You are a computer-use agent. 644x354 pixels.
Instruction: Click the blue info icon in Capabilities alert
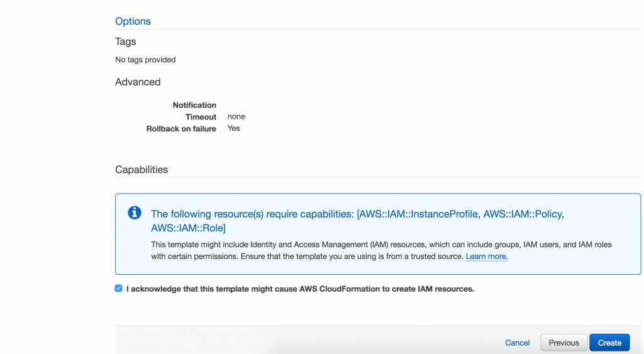click(135, 213)
